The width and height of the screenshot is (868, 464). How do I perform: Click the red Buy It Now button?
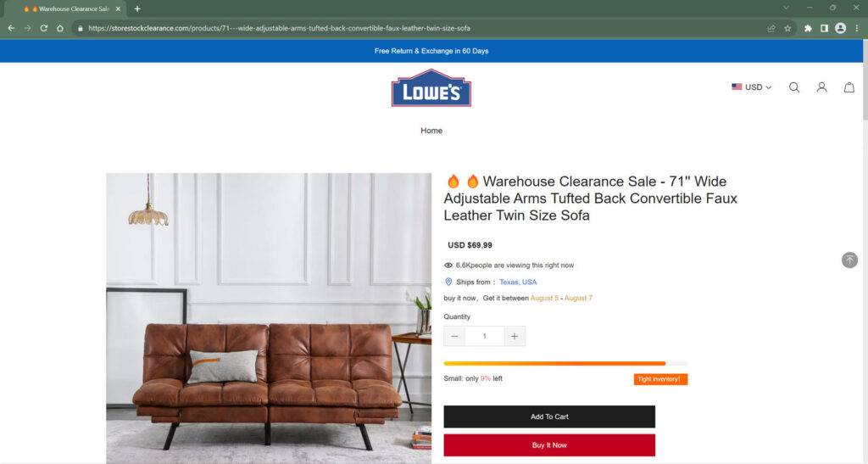pyautogui.click(x=549, y=445)
